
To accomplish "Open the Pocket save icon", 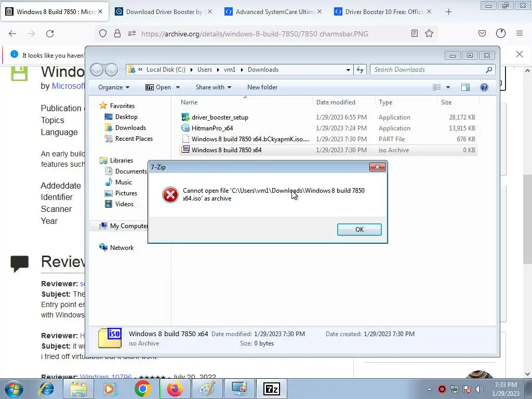I will [482, 33].
